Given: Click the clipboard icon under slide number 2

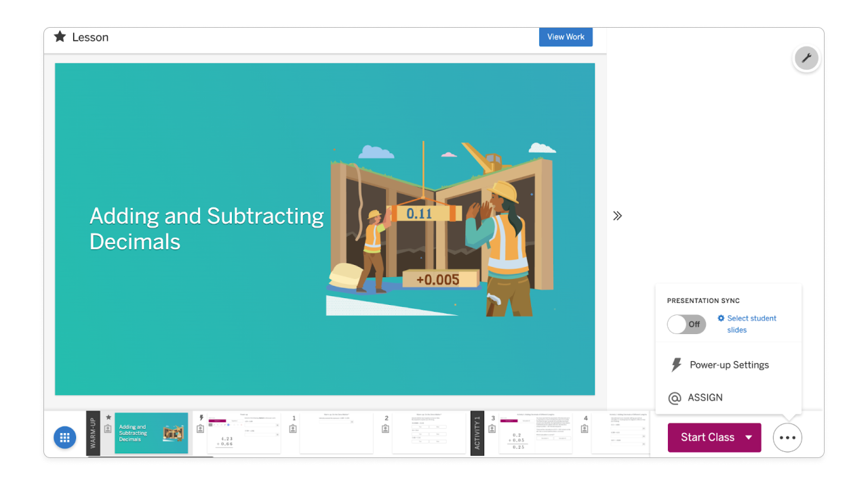Looking at the screenshot, I should coord(386,429).
